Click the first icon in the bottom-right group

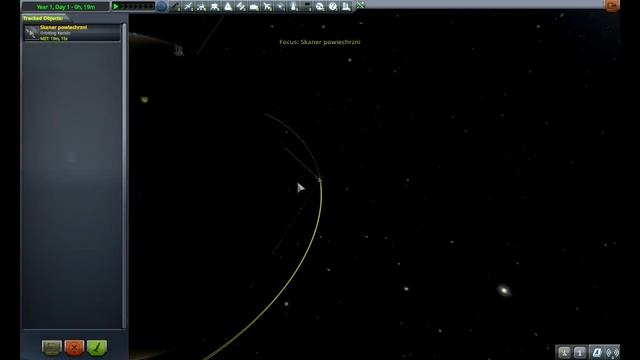pyautogui.click(x=564, y=352)
